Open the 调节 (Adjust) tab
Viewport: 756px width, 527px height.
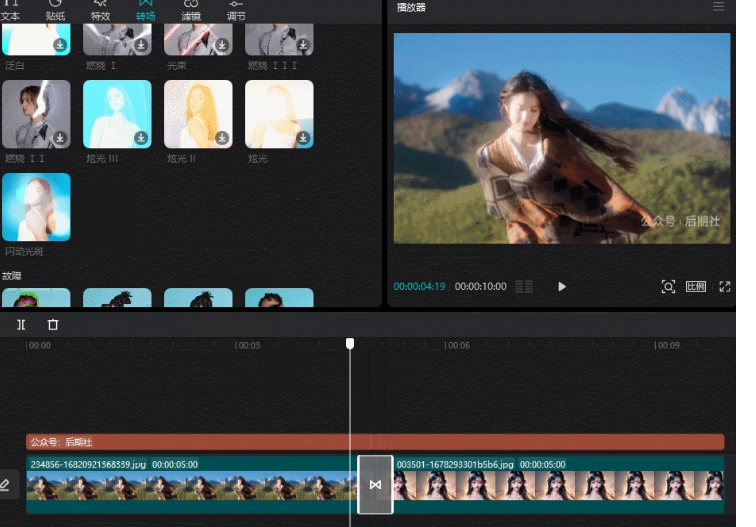click(236, 11)
